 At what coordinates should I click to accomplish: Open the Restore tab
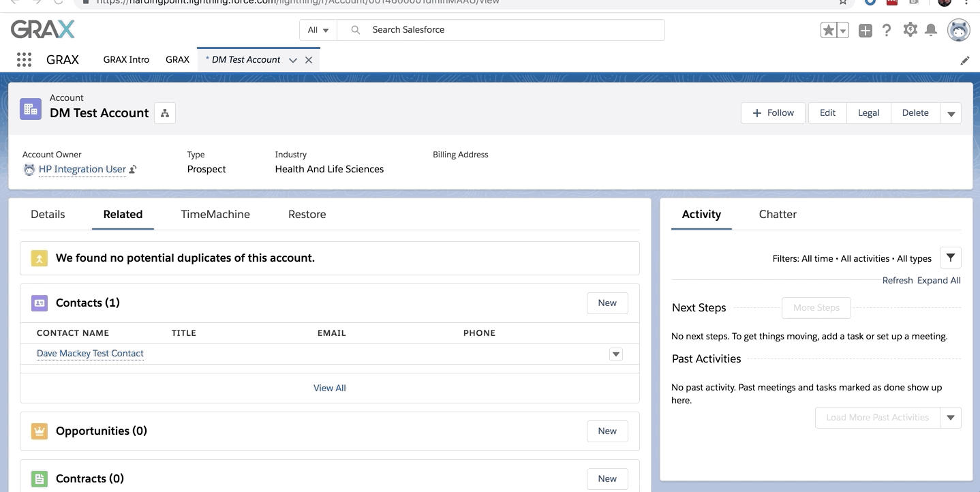[x=307, y=214]
